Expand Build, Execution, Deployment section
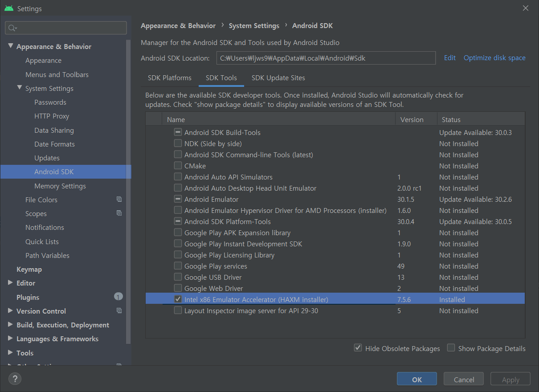The image size is (539, 392). pyautogui.click(x=11, y=324)
